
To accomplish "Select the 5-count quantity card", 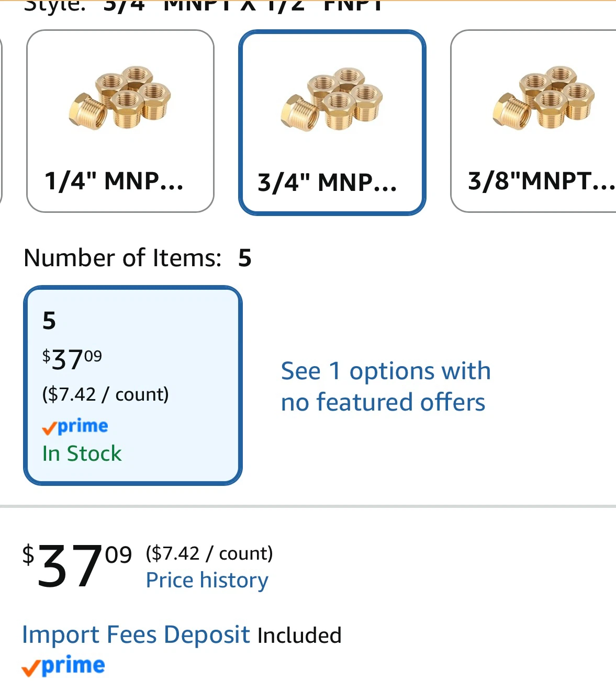I will [x=133, y=385].
